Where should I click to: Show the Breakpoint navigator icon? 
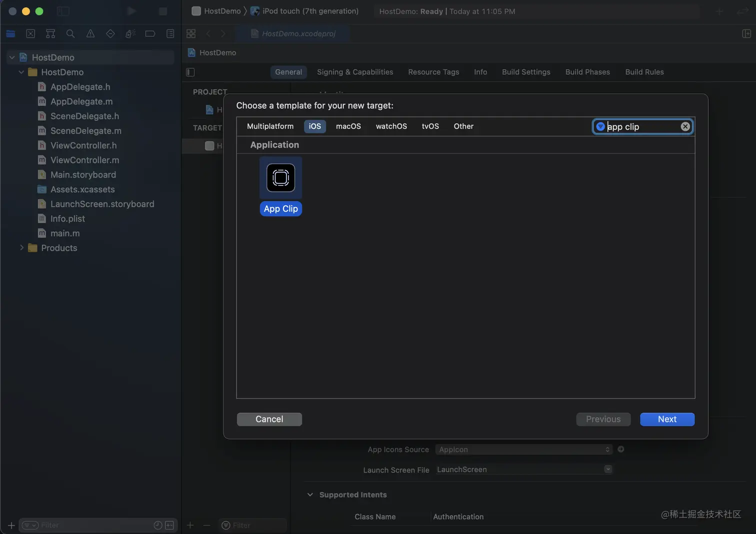click(x=150, y=34)
